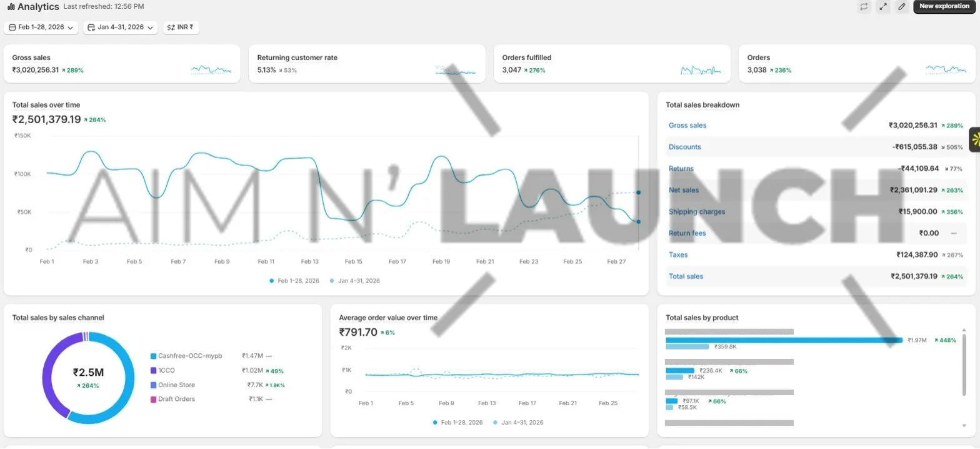The image size is (980, 449).
Task: Toggle Feb 1–28, 2026 legend in total sales chart
Action: pyautogui.click(x=294, y=281)
